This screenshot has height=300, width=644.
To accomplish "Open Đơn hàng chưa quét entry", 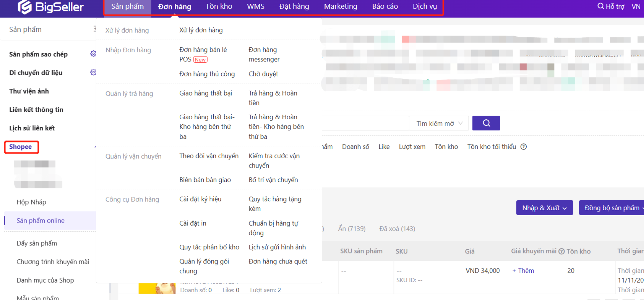I will (x=278, y=261).
